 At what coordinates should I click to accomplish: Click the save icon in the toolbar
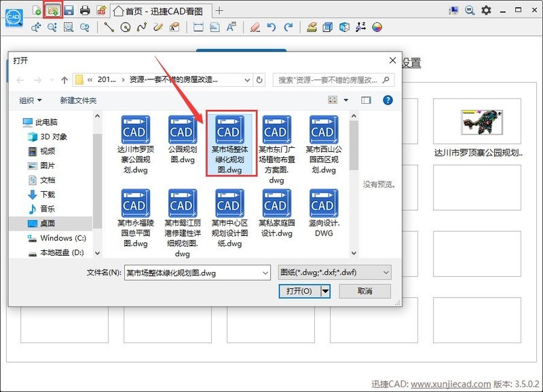tap(69, 10)
